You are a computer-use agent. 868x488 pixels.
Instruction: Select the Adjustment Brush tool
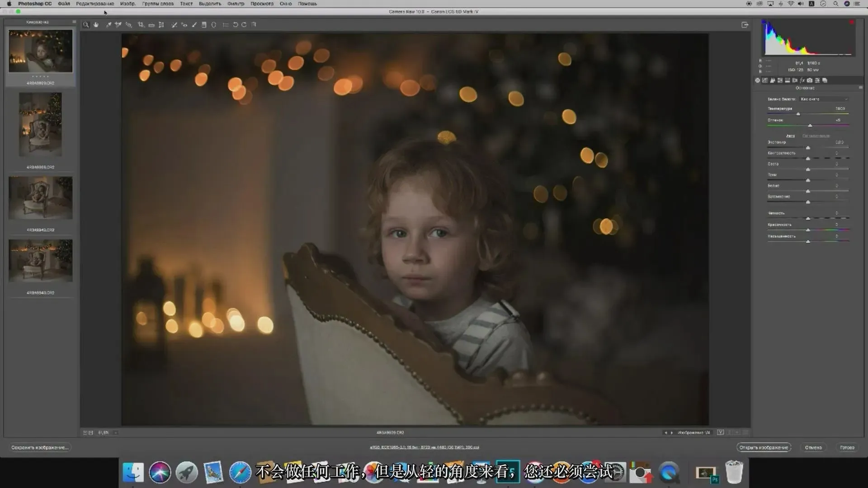point(194,25)
